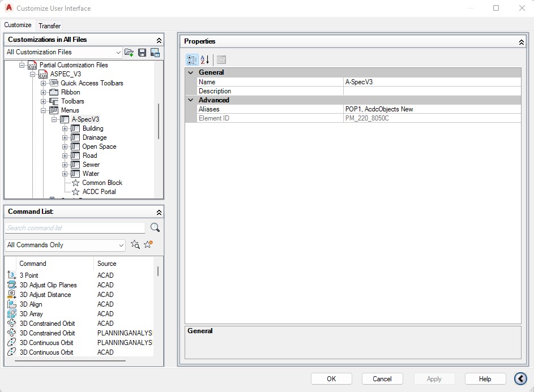Click the Property Pages icon
The height and width of the screenshot is (392, 534).
(x=221, y=60)
